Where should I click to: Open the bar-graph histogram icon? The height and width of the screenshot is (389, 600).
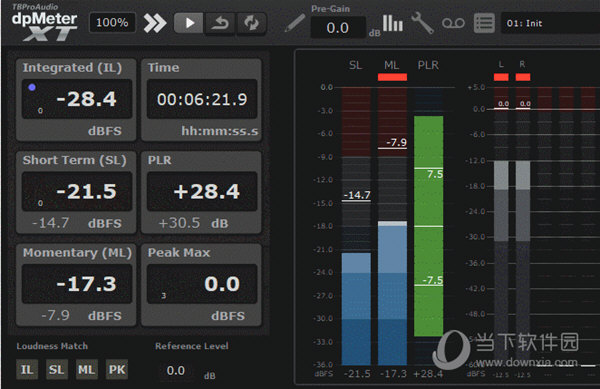pos(393,23)
